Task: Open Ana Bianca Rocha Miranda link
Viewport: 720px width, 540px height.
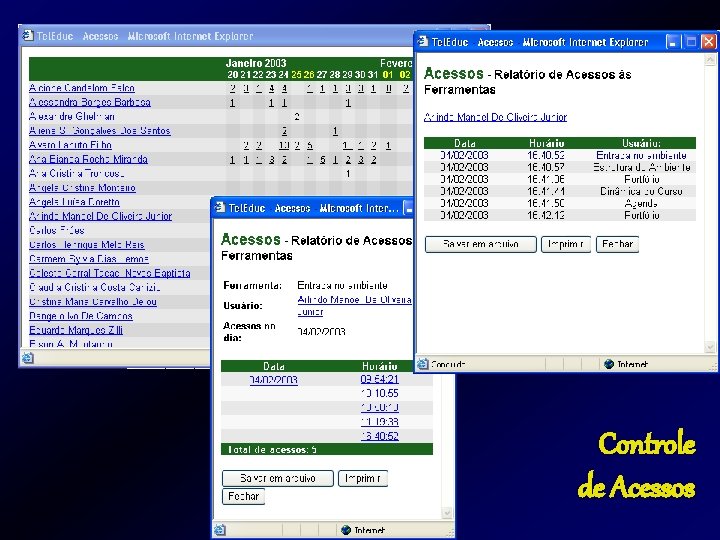Action: tap(88, 159)
